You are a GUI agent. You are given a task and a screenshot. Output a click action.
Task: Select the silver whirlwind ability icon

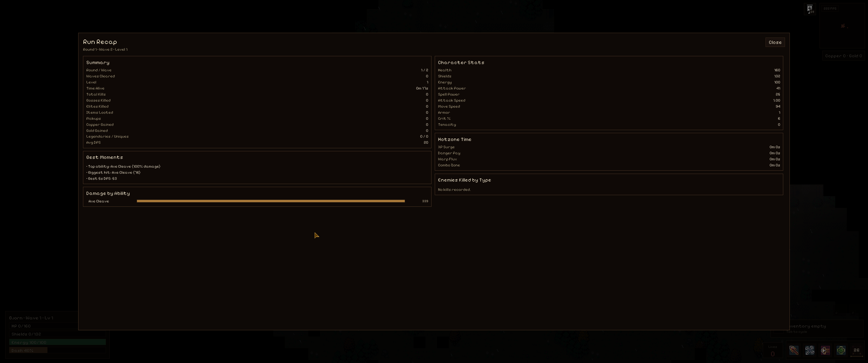point(809,350)
